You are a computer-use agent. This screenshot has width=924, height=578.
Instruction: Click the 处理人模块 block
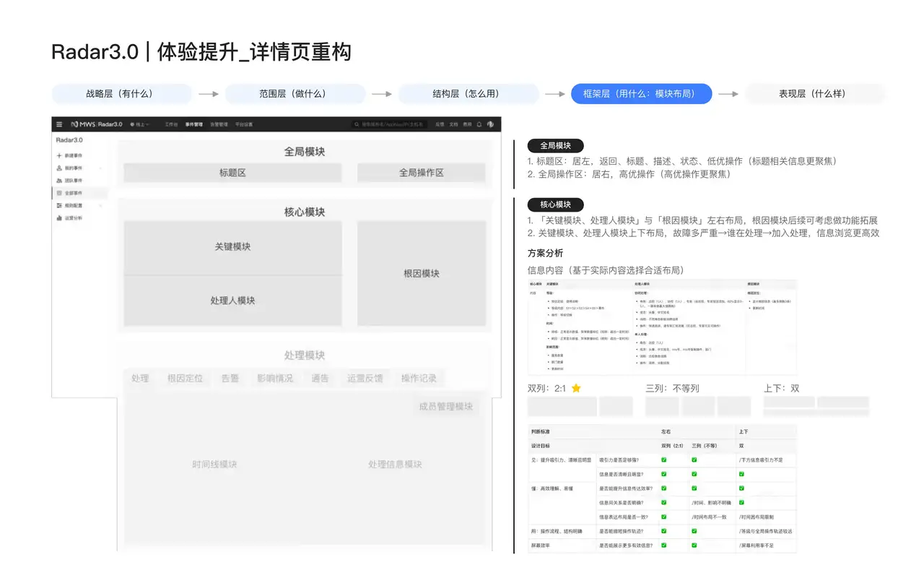click(x=232, y=301)
